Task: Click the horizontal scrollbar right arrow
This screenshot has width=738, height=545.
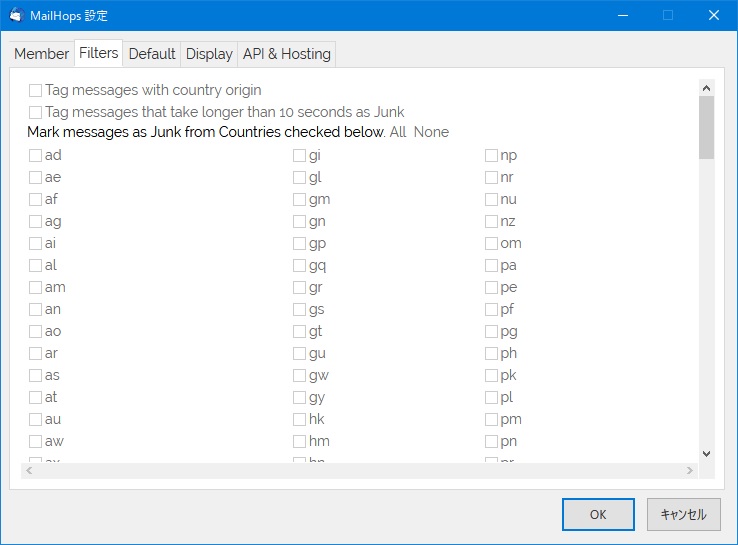Action: click(690, 470)
